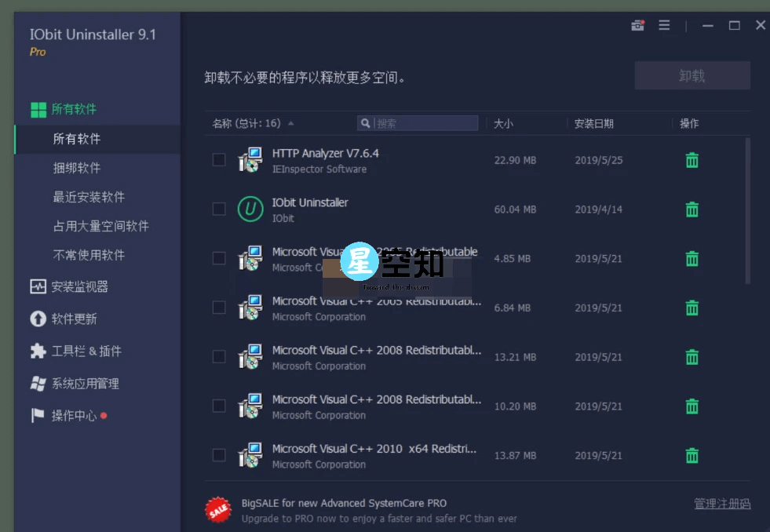This screenshot has width=770, height=532.
Task: Click the trash icon beside IObit Uninstaller
Action: [x=692, y=209]
